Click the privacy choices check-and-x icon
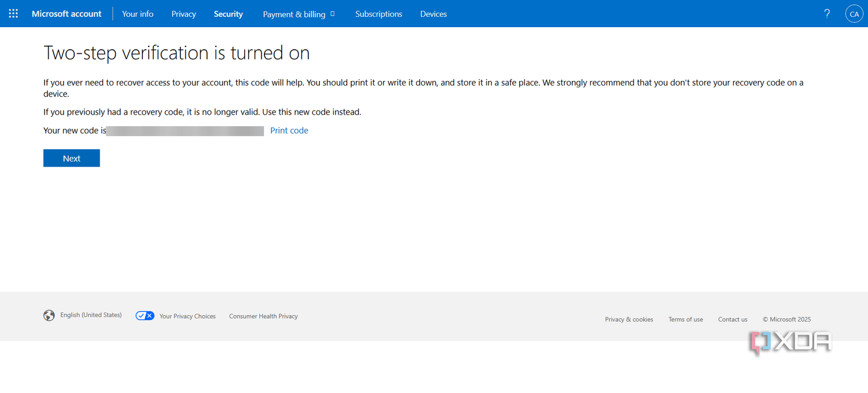The image size is (868, 393). click(145, 315)
